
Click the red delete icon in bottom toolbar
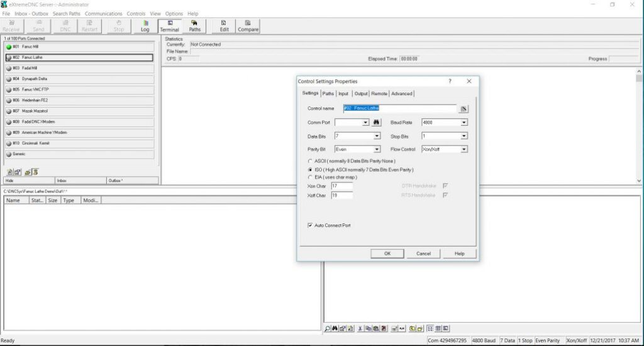coord(384,329)
